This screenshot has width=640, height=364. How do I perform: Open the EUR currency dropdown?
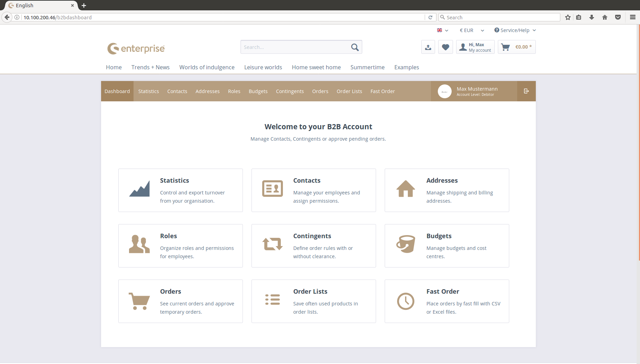(x=472, y=30)
